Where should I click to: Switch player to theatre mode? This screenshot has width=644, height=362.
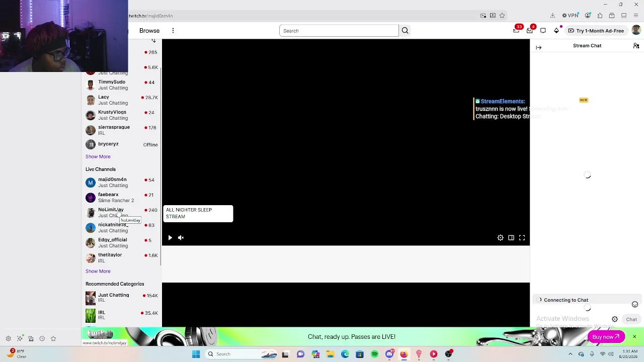(x=511, y=238)
